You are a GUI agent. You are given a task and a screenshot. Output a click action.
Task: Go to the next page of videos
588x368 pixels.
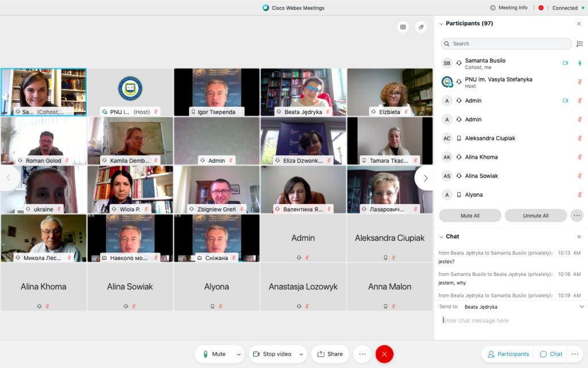pos(425,178)
